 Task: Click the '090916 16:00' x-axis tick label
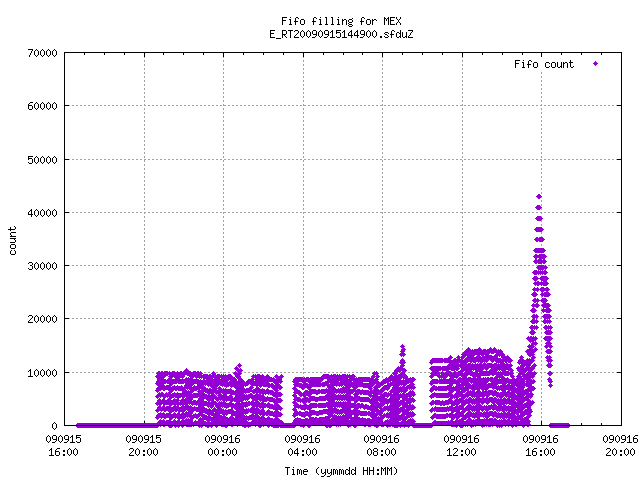(x=541, y=446)
